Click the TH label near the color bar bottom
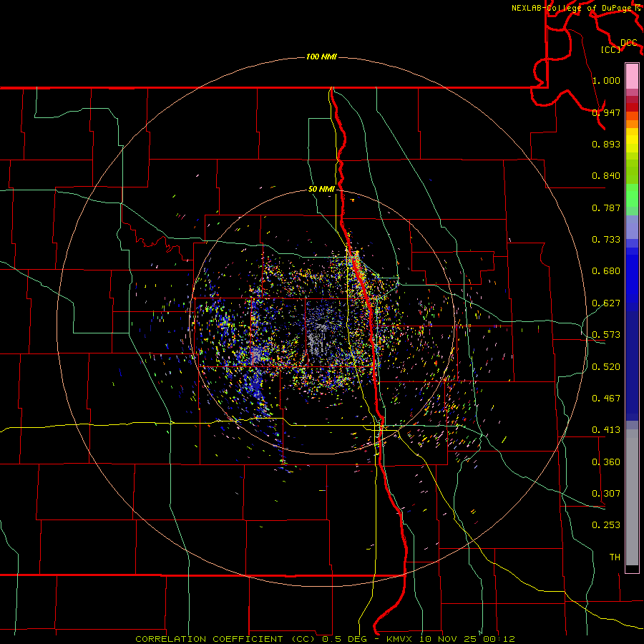The height and width of the screenshot is (644, 644). pos(615,557)
